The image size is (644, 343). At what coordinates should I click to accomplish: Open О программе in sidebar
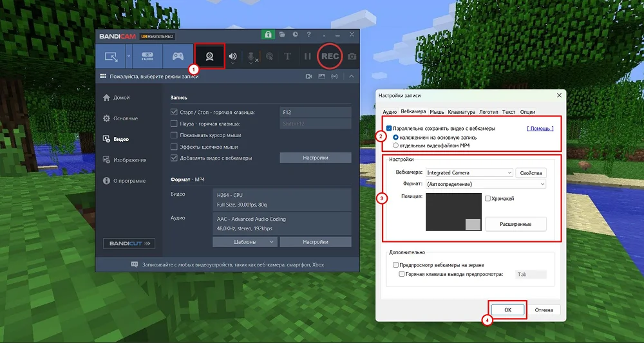pos(124,181)
